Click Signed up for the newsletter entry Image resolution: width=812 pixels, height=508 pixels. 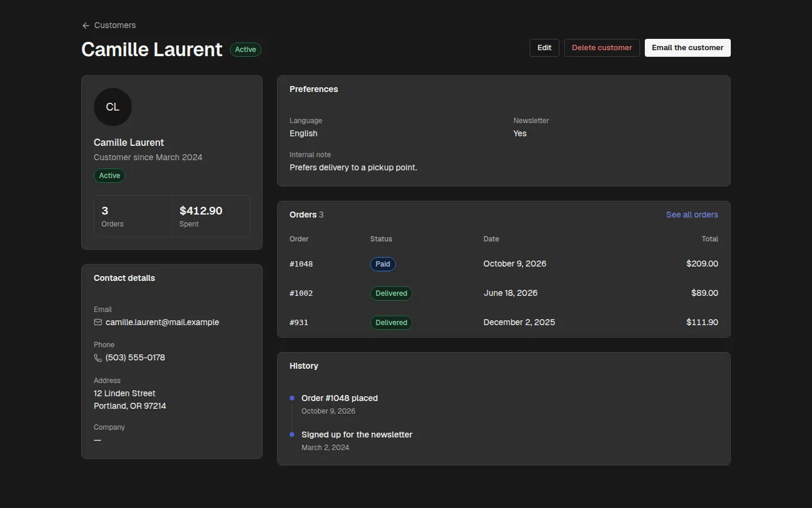tap(357, 434)
